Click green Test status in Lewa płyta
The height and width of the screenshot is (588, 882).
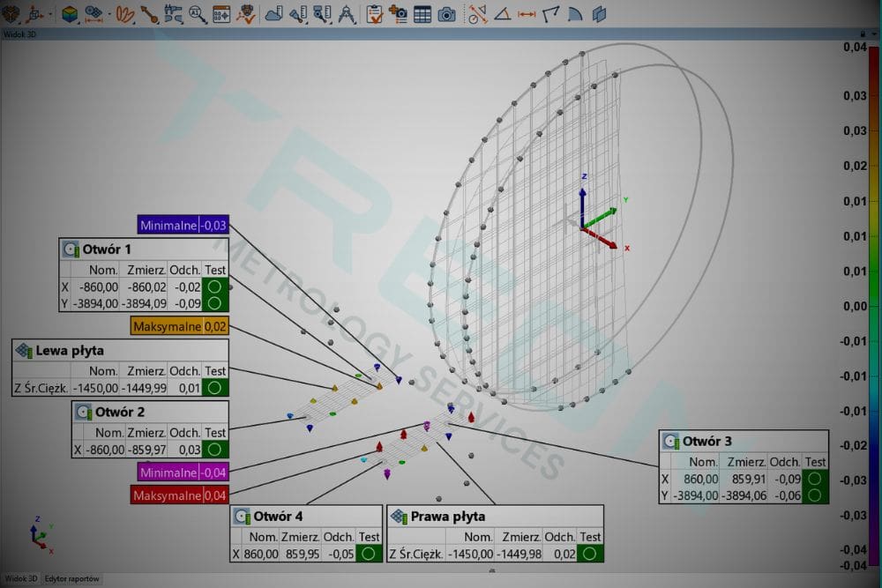pyautogui.click(x=215, y=387)
